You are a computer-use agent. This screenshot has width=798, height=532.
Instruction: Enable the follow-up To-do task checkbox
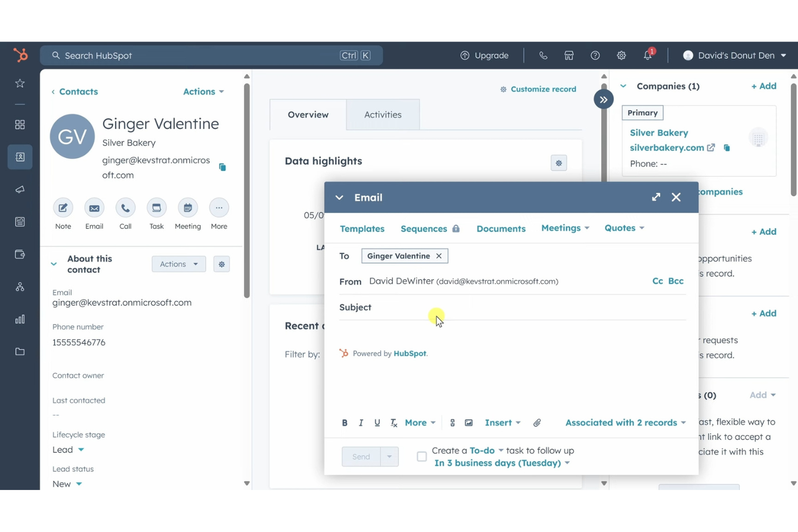tap(422, 456)
